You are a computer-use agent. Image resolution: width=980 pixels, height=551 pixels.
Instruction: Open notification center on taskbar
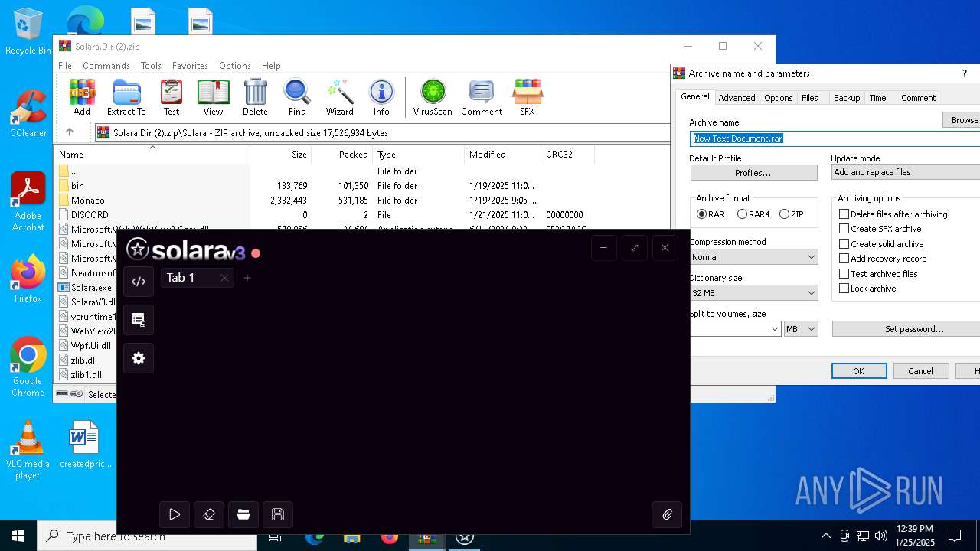955,536
